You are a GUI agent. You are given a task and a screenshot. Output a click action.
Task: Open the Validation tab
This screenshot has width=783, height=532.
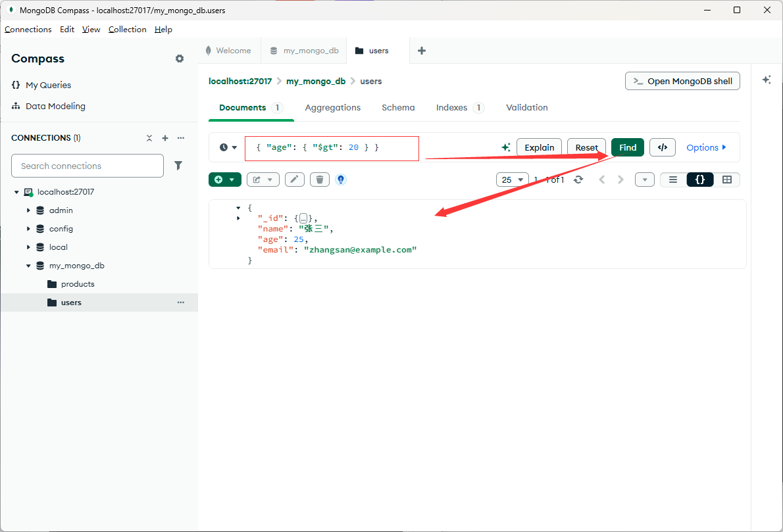(x=527, y=108)
